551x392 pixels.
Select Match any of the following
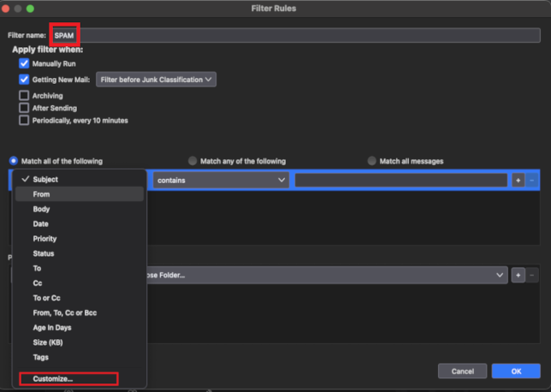pos(193,161)
